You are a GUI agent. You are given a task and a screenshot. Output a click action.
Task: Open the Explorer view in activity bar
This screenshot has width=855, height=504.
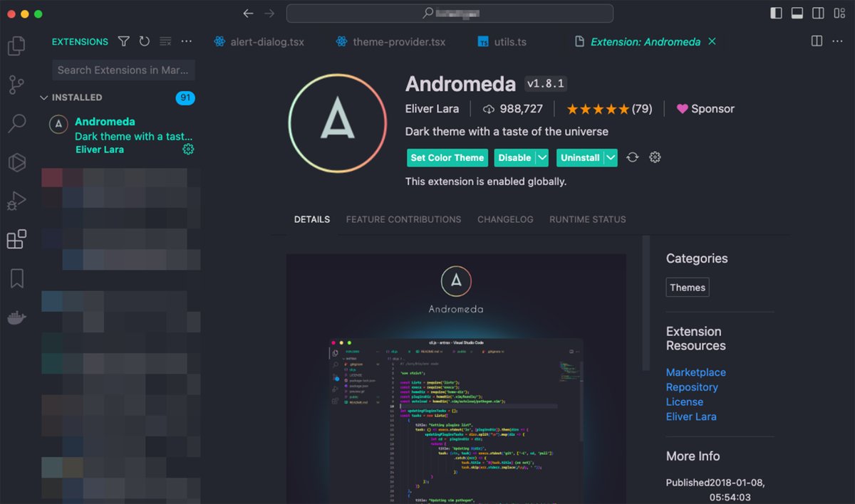click(x=16, y=47)
